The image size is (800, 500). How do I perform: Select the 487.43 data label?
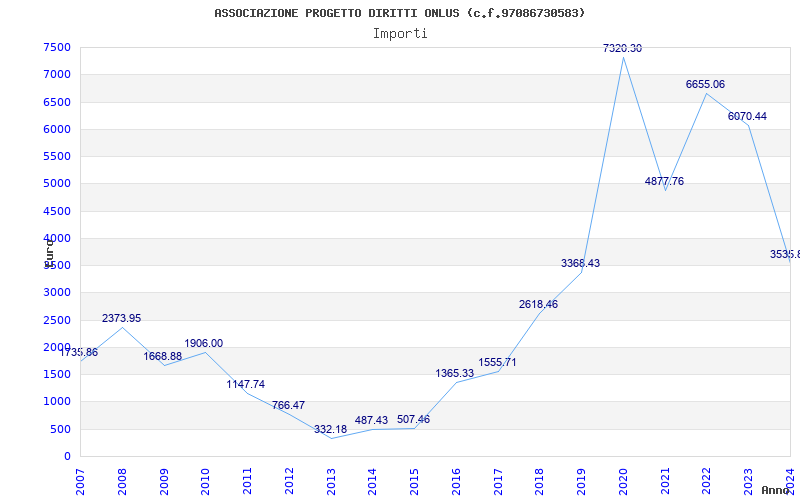[x=371, y=420]
